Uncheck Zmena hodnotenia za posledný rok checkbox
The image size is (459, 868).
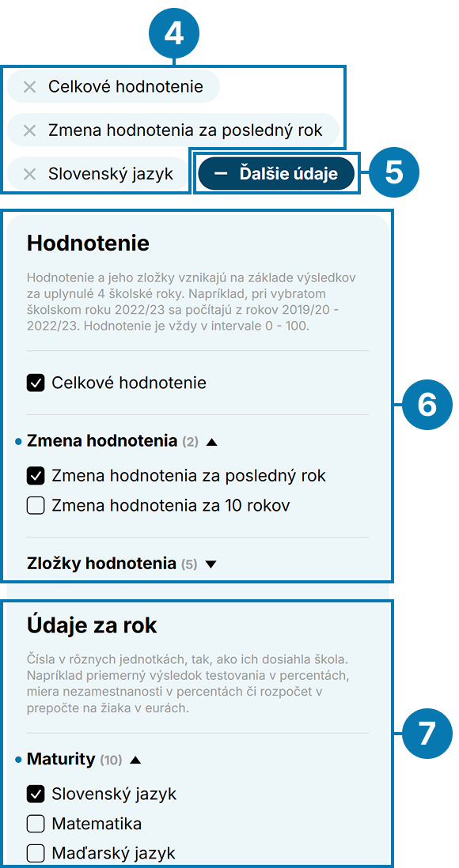click(36, 476)
